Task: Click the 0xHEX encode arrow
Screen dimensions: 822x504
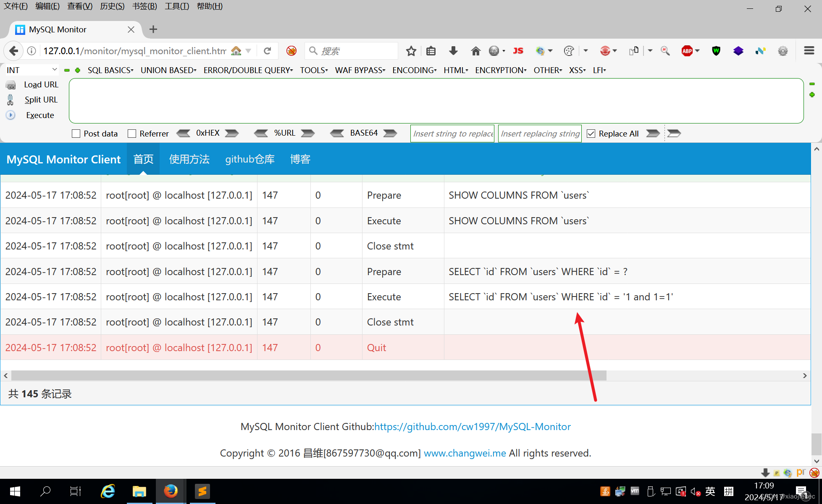Action: [x=231, y=133]
